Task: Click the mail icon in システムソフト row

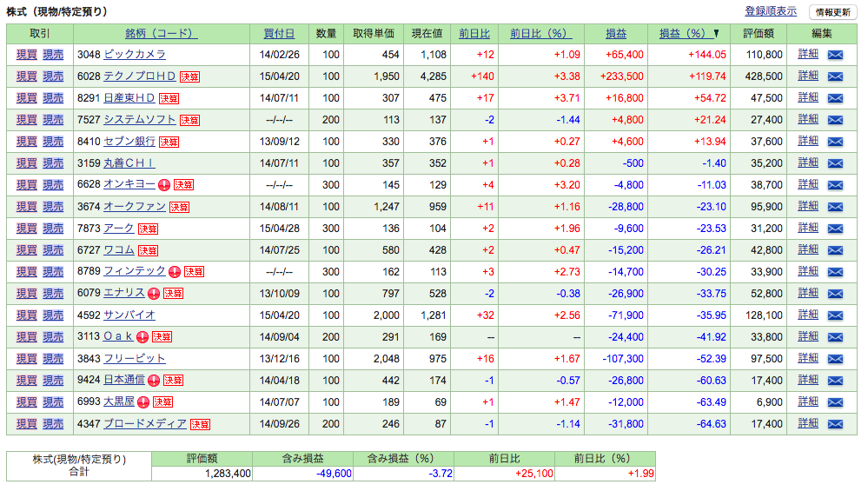Action: point(835,120)
